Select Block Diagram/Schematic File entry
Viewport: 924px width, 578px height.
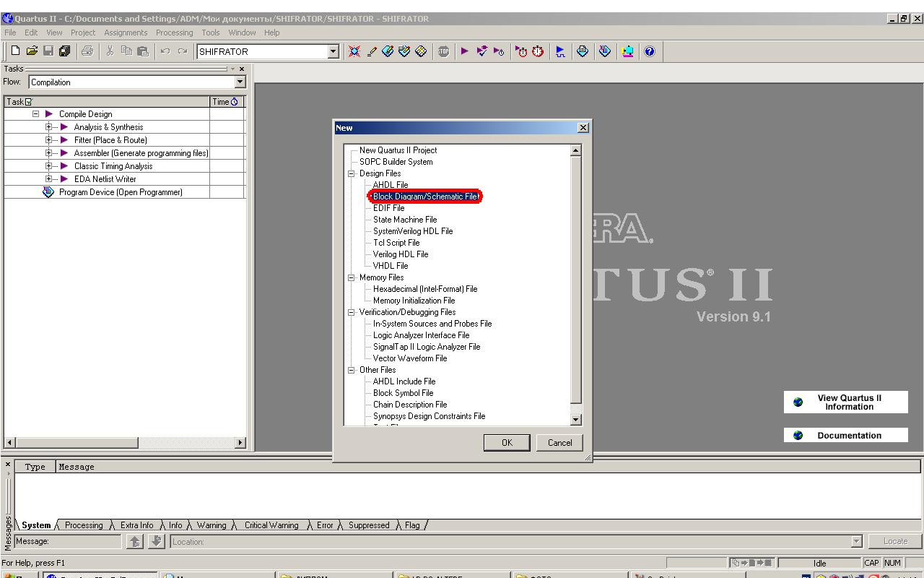click(425, 197)
